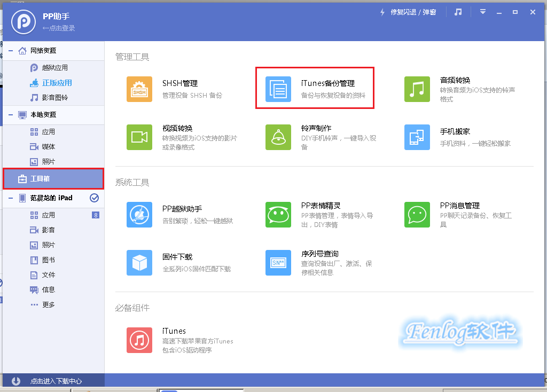
Task: Toggle the checkmark beside 范晨龙的 iPad
Action: click(x=94, y=198)
